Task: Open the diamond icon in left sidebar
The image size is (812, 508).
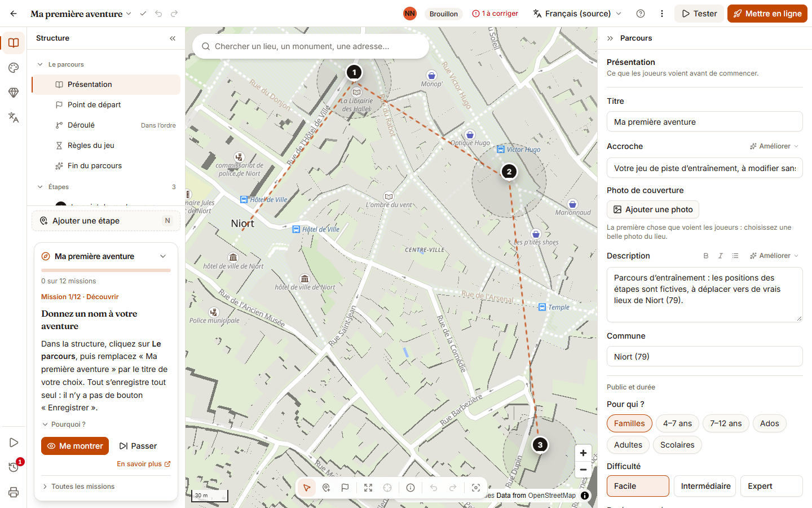Action: 14,93
